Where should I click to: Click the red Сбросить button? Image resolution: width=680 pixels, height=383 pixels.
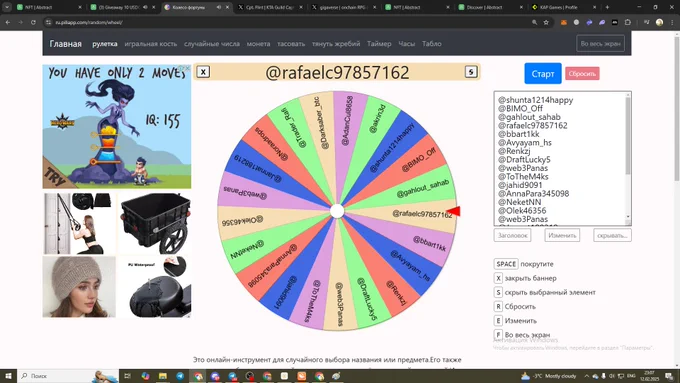click(x=582, y=74)
